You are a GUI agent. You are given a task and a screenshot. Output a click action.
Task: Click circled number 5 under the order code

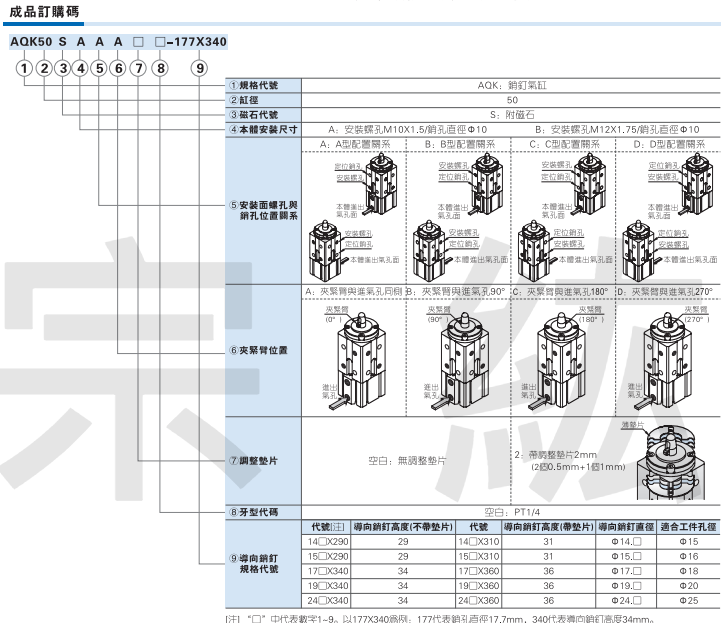coord(99,69)
